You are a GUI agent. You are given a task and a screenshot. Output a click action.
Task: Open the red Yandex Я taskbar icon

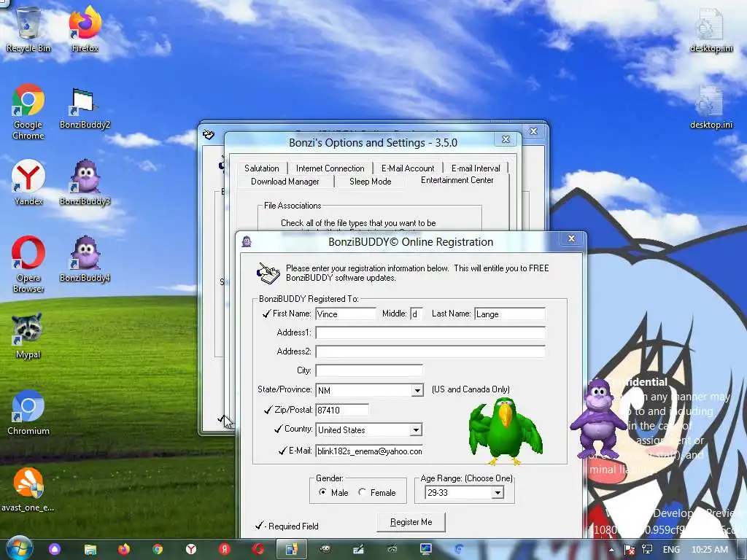tap(225, 549)
